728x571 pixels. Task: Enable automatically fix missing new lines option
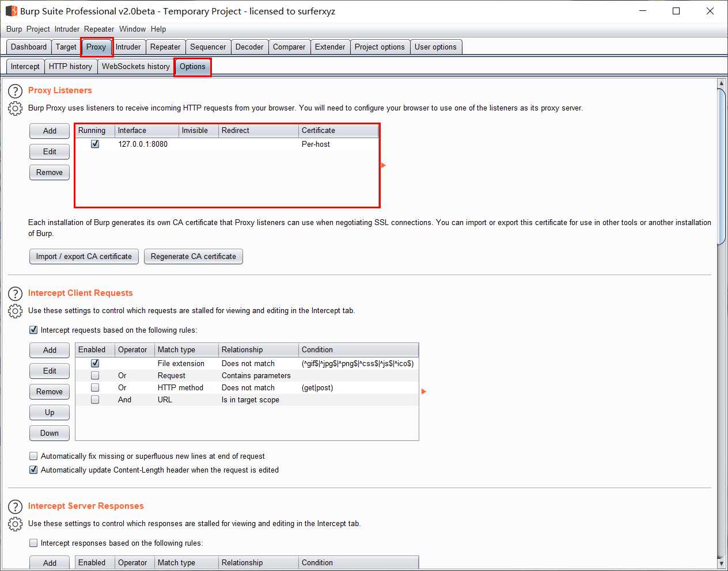pos(33,456)
